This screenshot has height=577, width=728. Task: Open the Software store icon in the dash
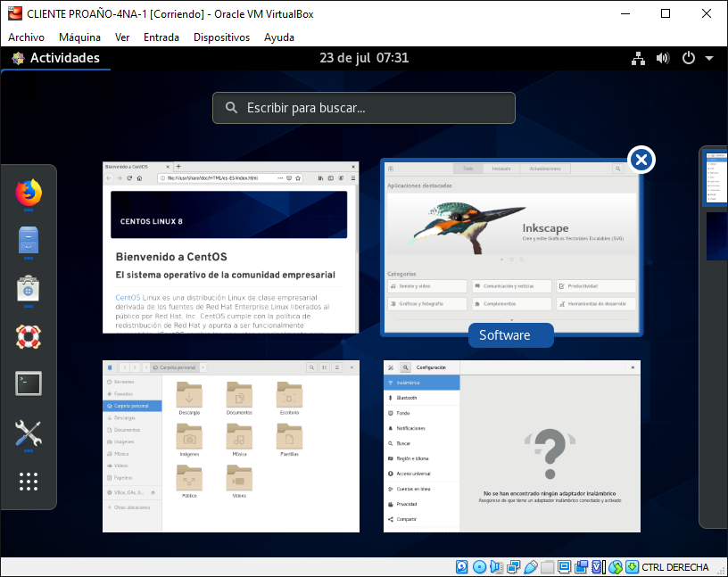point(29,288)
